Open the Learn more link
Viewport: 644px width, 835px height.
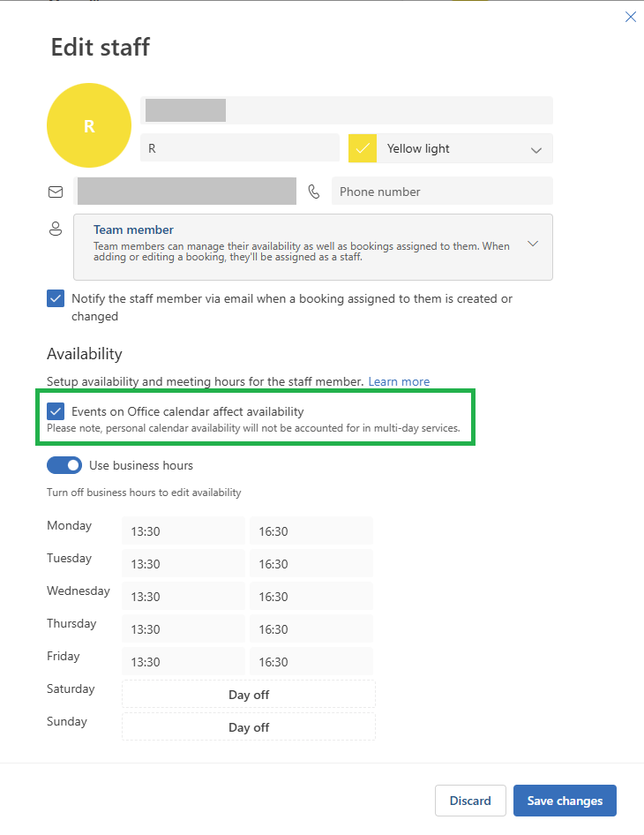click(x=399, y=381)
